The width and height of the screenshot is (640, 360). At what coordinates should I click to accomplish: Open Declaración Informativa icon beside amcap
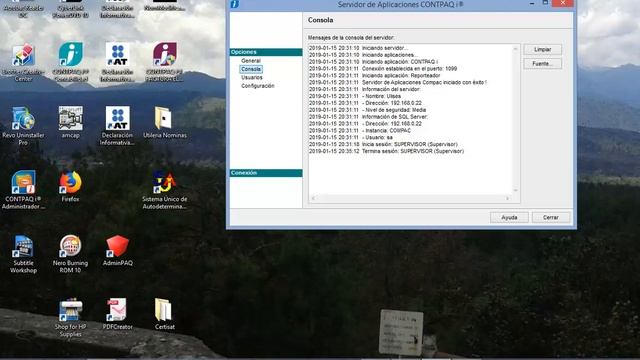(118, 126)
